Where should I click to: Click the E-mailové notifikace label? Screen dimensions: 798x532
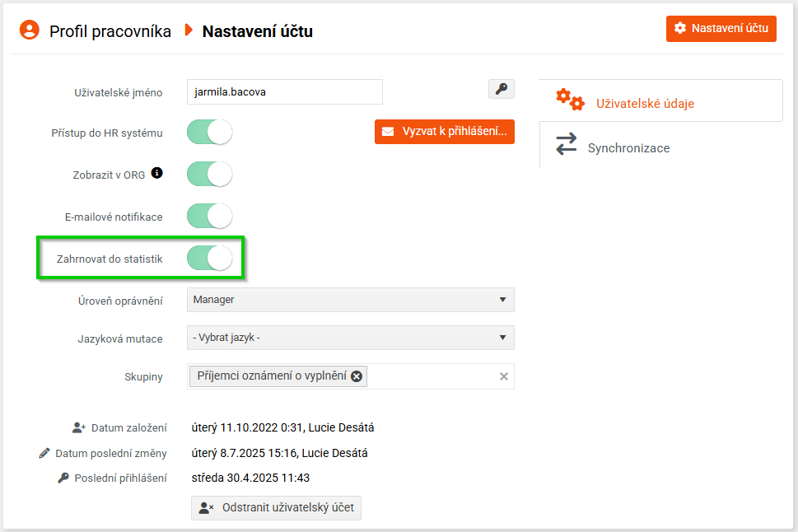pyautogui.click(x=114, y=217)
